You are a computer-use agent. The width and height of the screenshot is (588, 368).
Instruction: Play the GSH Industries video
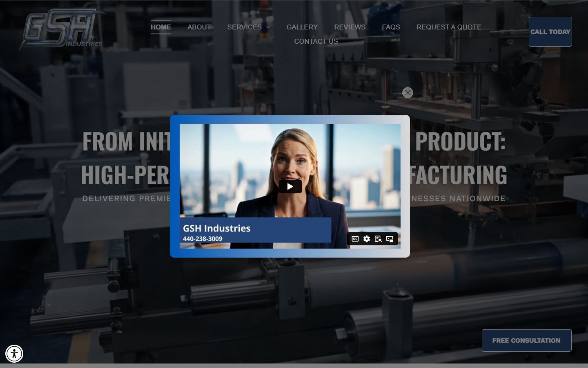click(290, 186)
